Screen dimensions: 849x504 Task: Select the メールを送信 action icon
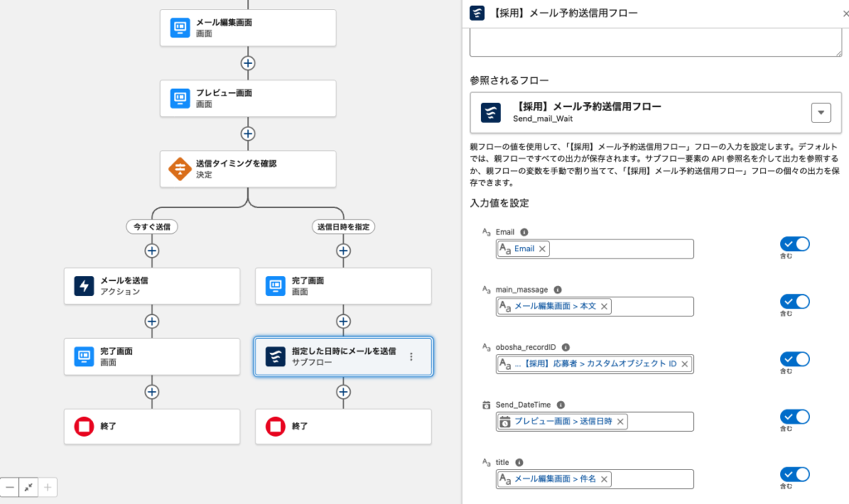click(84, 286)
